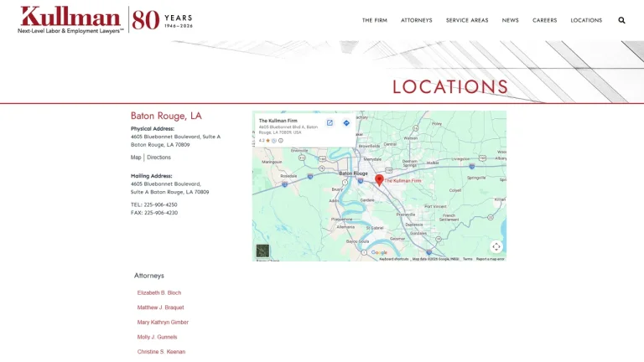
Task: Click the Baton Rouge, LA heading
Action: [x=166, y=116]
